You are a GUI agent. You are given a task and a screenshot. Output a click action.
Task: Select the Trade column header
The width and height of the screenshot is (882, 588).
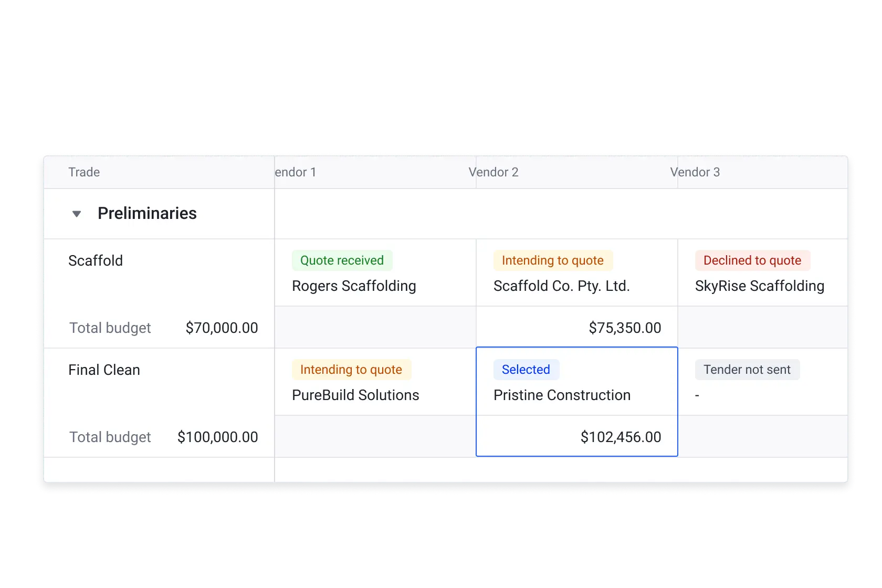(84, 172)
